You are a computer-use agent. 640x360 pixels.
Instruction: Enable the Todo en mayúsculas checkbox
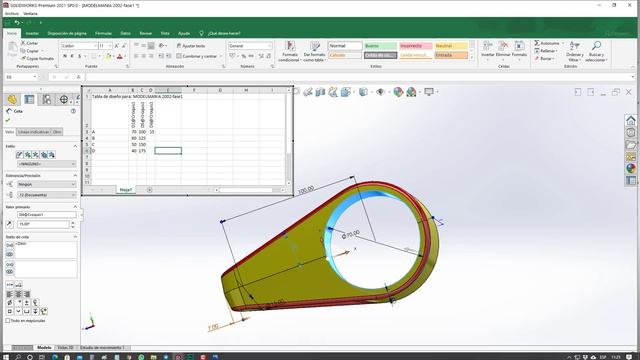coord(8,321)
